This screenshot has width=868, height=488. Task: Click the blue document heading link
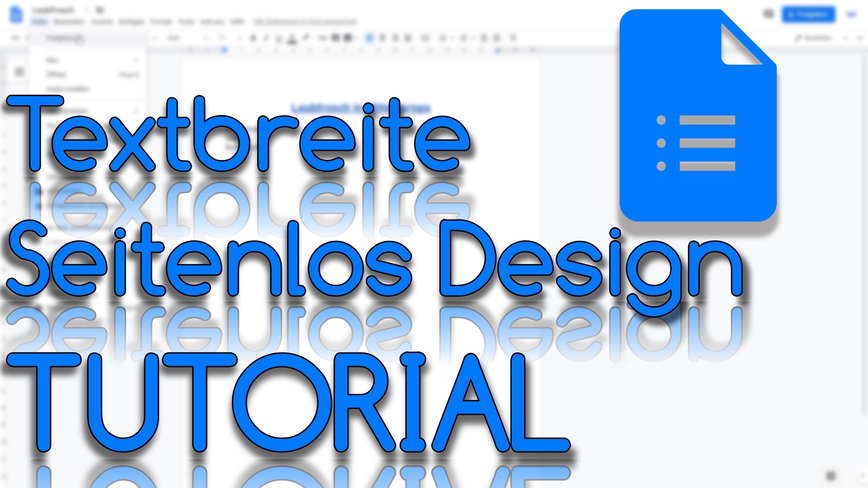coord(361,108)
